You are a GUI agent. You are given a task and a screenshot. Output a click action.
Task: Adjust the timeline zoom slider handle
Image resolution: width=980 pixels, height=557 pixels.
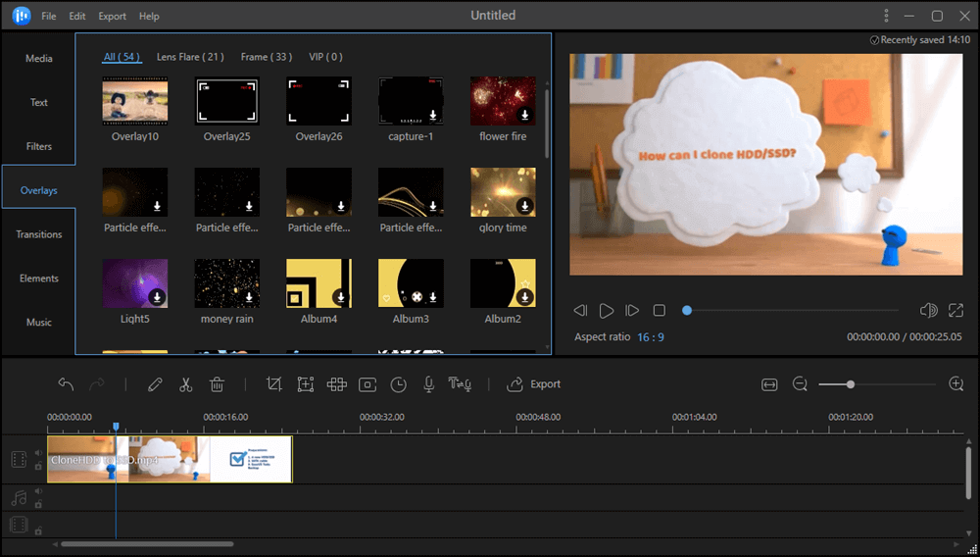[851, 384]
